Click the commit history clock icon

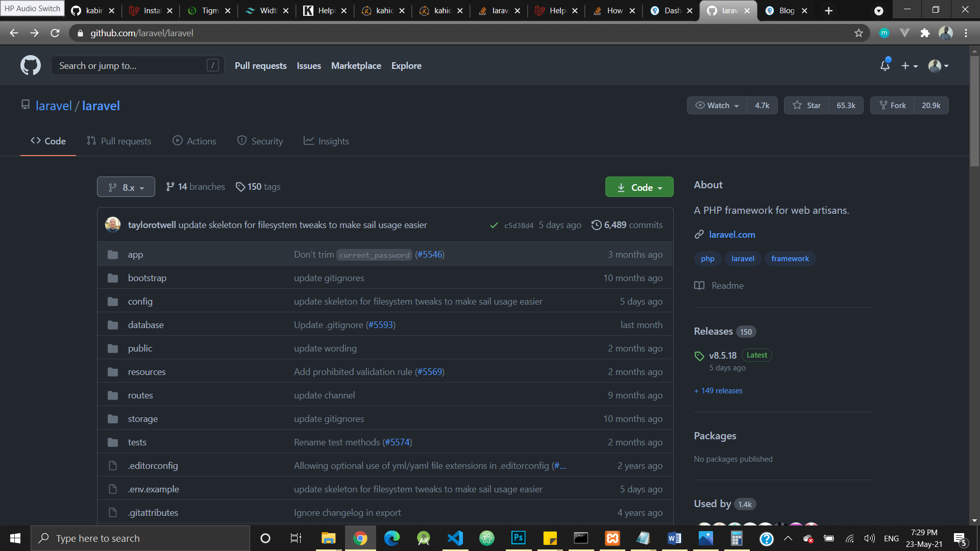tap(596, 225)
